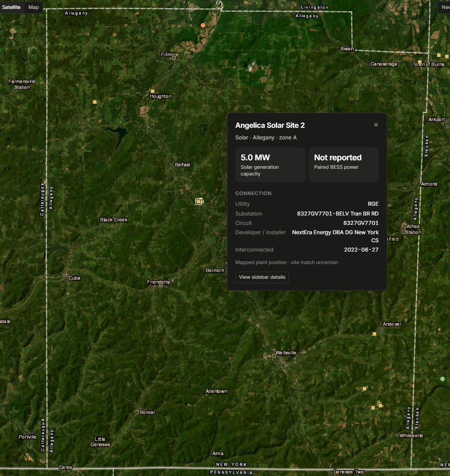Click the yellow marker above Town of Burns label
This screenshot has width=450, height=476.
click(x=420, y=62)
